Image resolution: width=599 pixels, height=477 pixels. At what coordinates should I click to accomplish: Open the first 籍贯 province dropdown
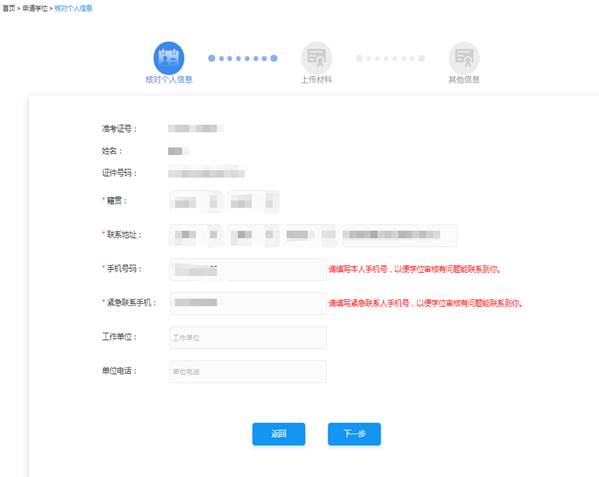point(196,201)
